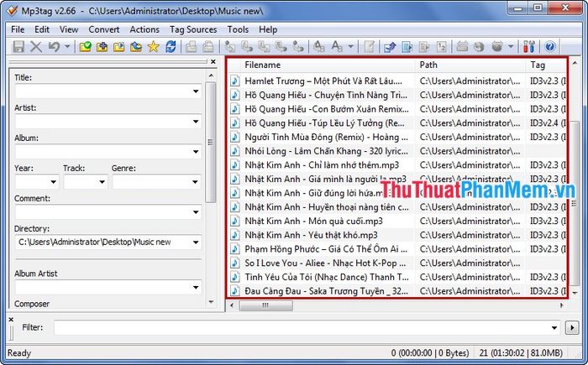Viewport: 588px width, 365px height.
Task: Open the Auto-numbering wizard icon
Action: (441, 47)
